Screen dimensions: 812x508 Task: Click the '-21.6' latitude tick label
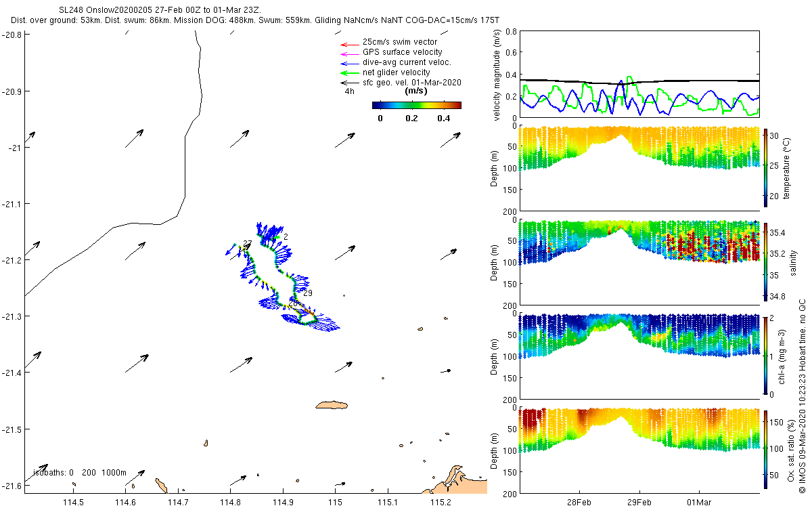(13, 486)
